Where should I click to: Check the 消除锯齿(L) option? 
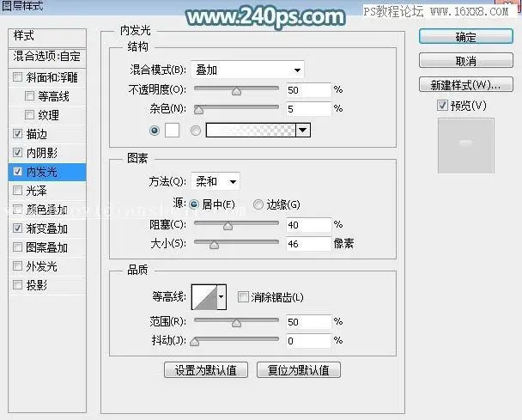[243, 297]
